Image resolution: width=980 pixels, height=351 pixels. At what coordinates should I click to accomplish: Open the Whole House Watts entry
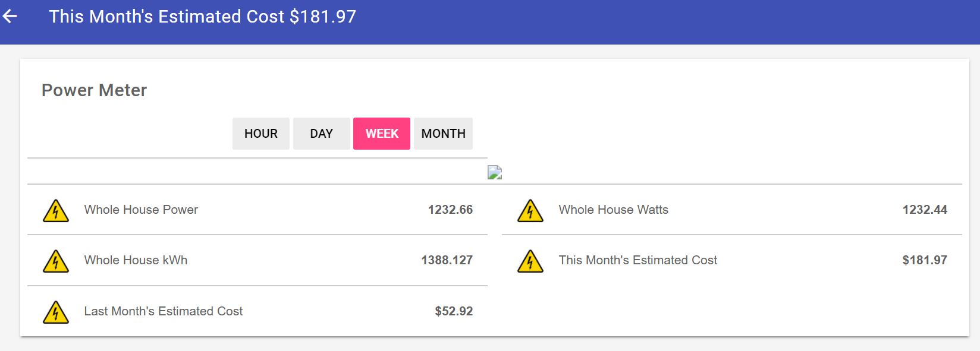[613, 210]
